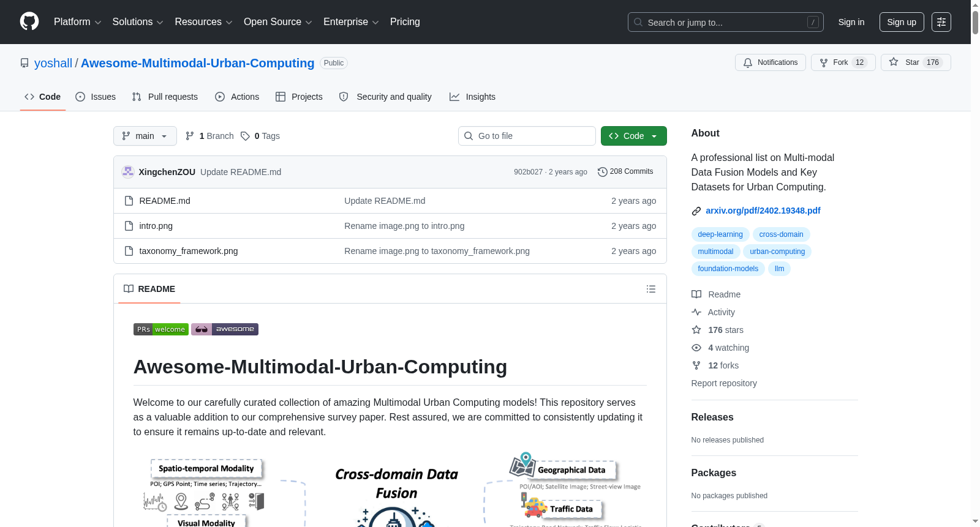Screen dimensions: 980x527
Task: Open the Pull requests tab
Action: click(165, 97)
